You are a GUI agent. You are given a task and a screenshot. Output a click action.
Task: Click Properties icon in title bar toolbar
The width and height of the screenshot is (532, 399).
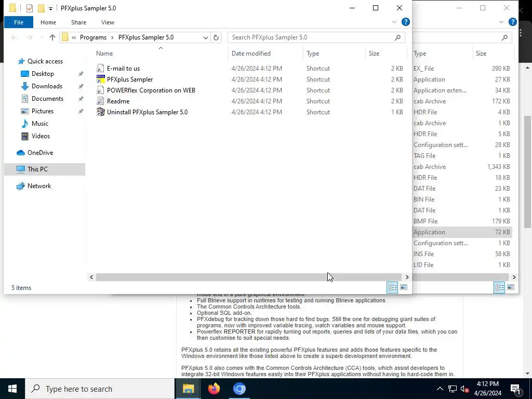(x=30, y=8)
